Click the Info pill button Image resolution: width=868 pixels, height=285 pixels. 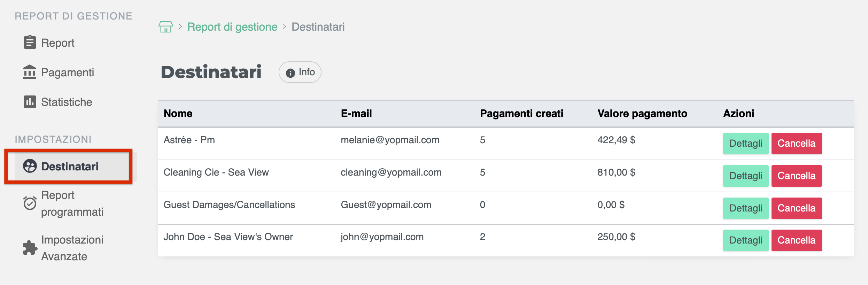point(300,72)
